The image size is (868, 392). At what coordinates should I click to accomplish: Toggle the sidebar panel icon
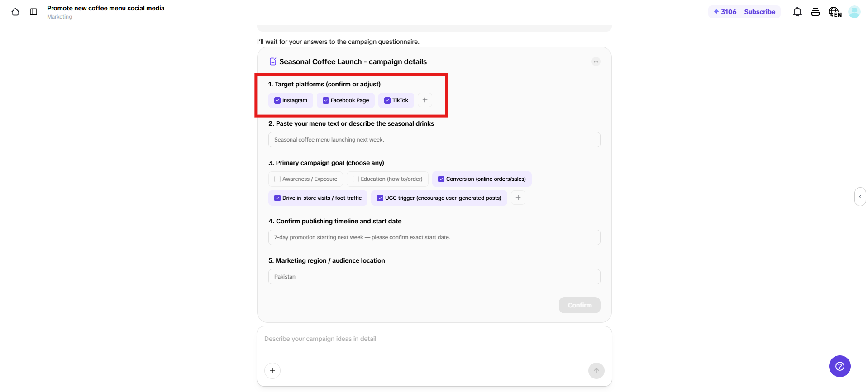coord(33,12)
